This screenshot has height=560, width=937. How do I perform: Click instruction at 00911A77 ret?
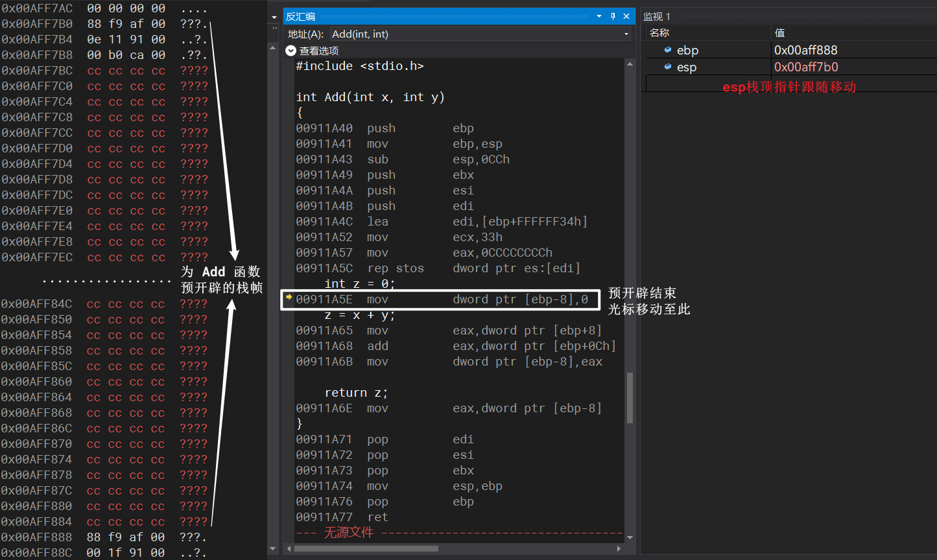[342, 517]
